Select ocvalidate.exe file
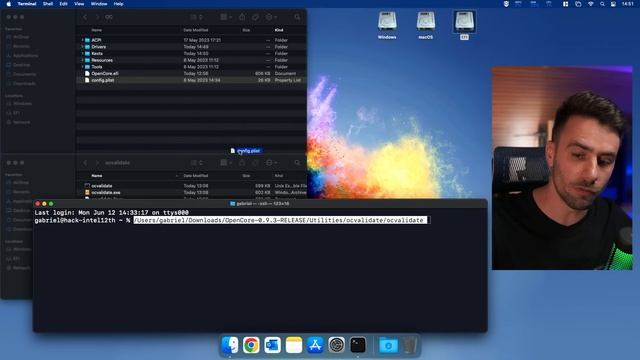The image size is (640, 360). [191, 192]
